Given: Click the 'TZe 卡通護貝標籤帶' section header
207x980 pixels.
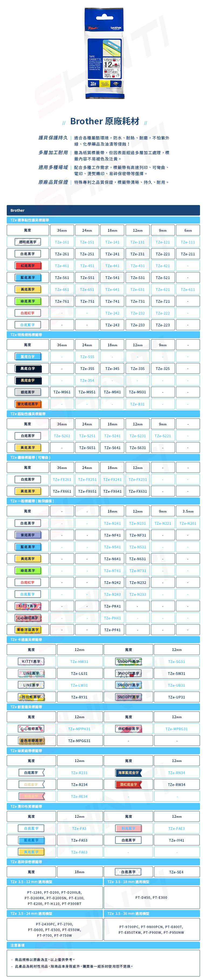Looking at the screenshot, I should pos(103,640).
